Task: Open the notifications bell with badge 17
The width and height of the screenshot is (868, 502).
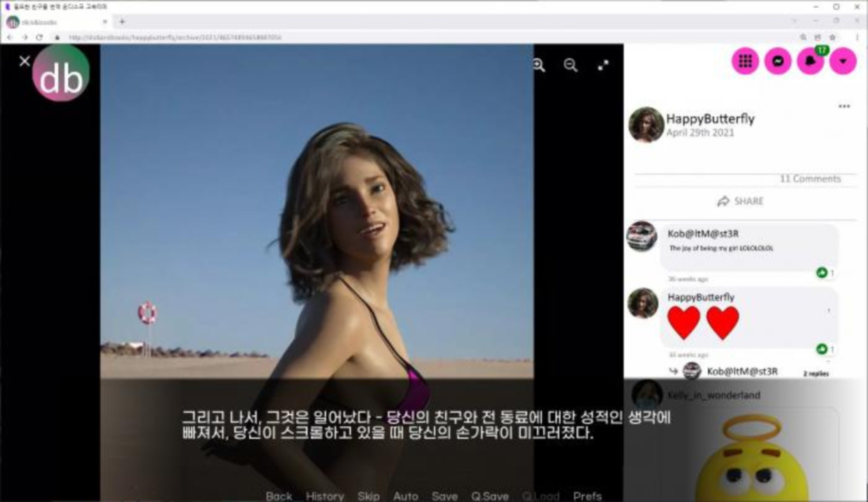Action: (x=810, y=61)
